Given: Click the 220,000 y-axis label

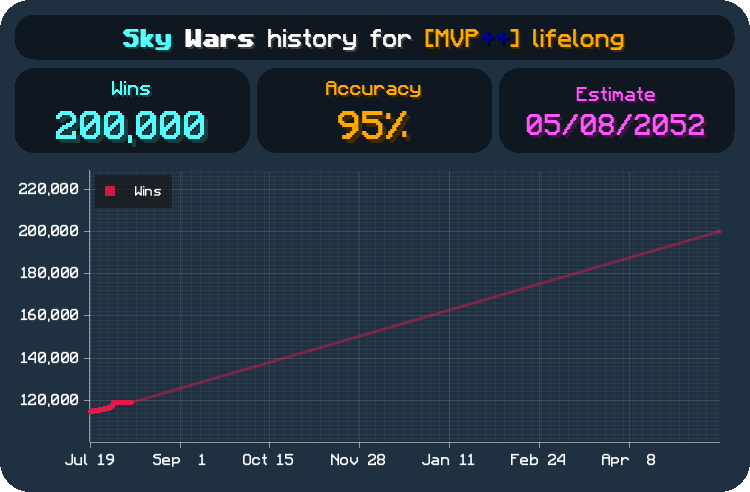Looking at the screenshot, I should point(48,189).
